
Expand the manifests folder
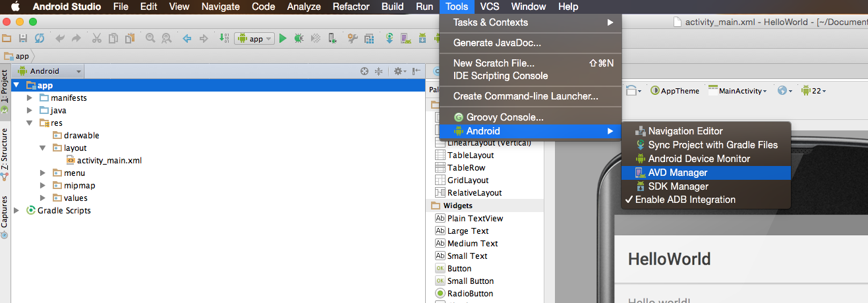click(x=30, y=97)
